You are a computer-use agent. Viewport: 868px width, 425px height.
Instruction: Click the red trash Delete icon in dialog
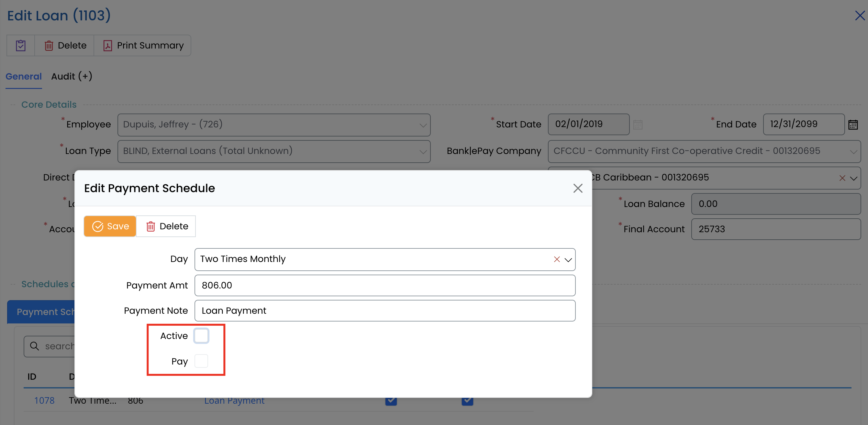point(150,226)
